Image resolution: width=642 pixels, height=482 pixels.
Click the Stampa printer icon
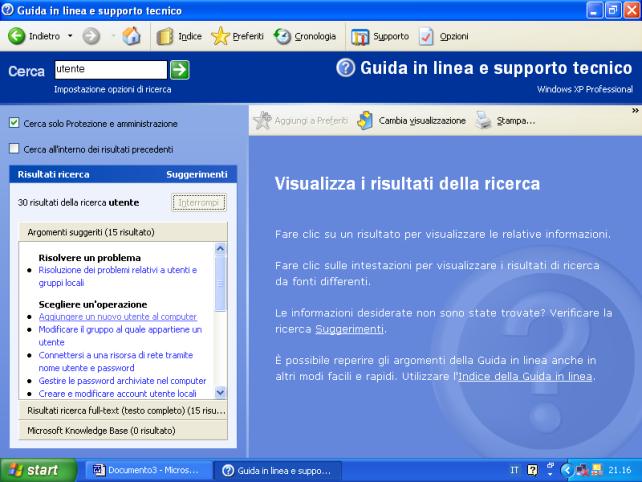pyautogui.click(x=484, y=120)
